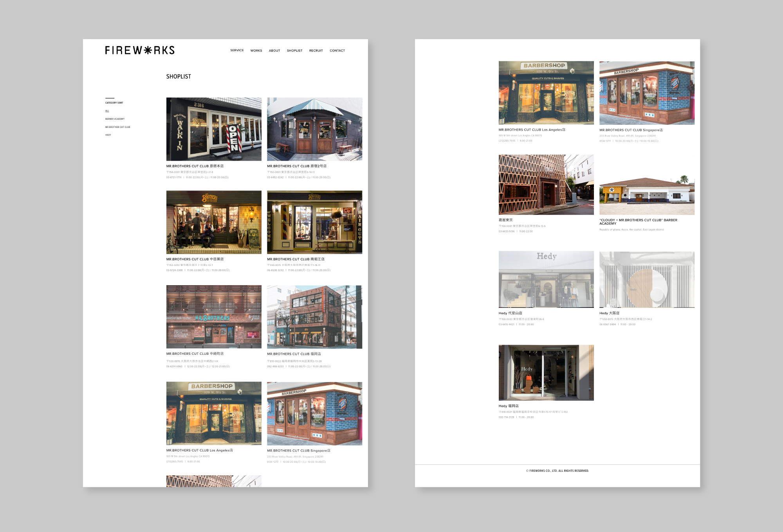The width and height of the screenshot is (783, 532).
Task: Click the FIREWORKS logo
Action: [x=140, y=50]
